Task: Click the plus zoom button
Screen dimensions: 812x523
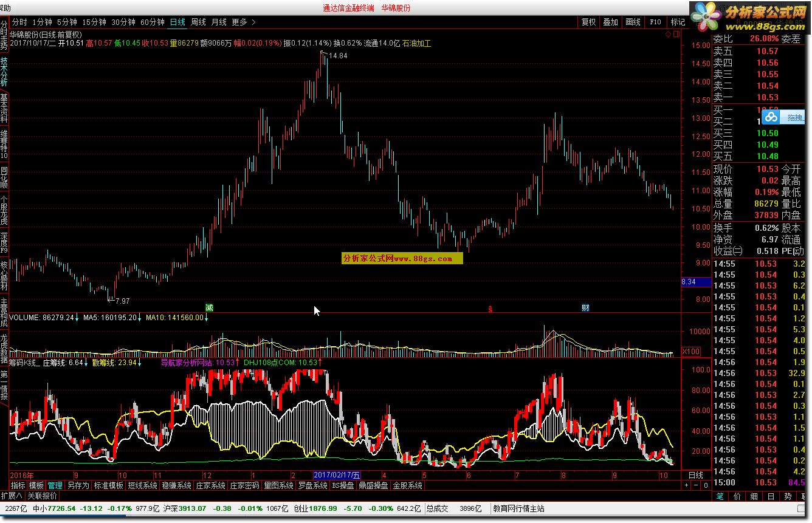Action: point(686,486)
